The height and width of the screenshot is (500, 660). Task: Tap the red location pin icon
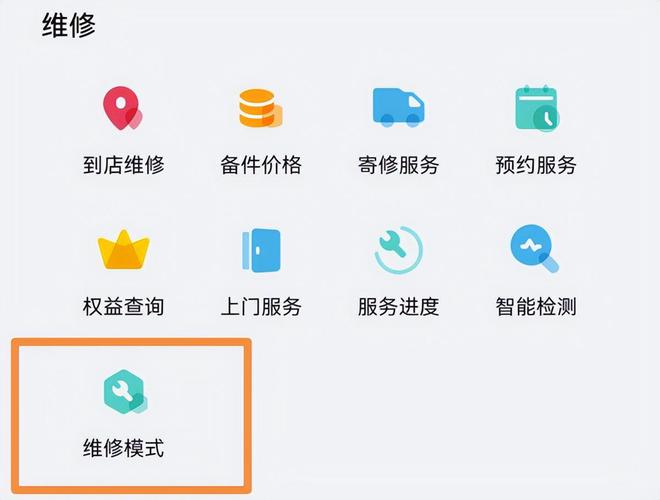[x=122, y=108]
